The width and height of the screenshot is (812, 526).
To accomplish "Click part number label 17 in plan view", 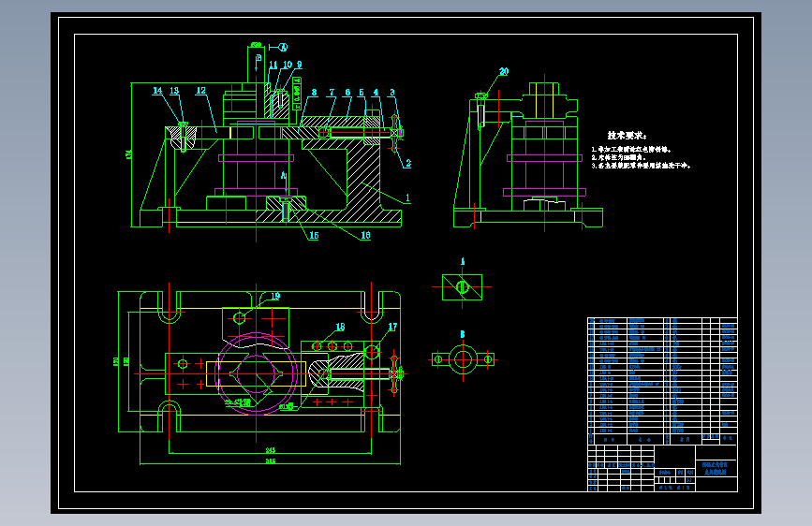I will [x=392, y=328].
